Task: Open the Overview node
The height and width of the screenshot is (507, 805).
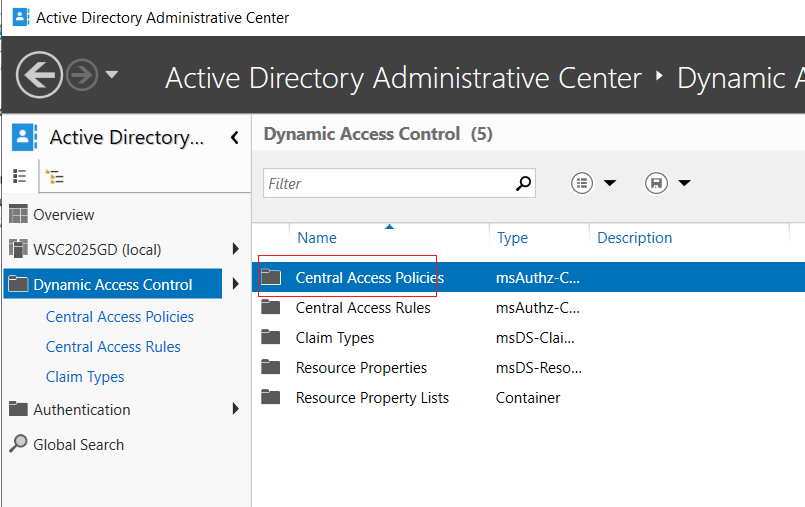Action: pyautogui.click(x=64, y=214)
